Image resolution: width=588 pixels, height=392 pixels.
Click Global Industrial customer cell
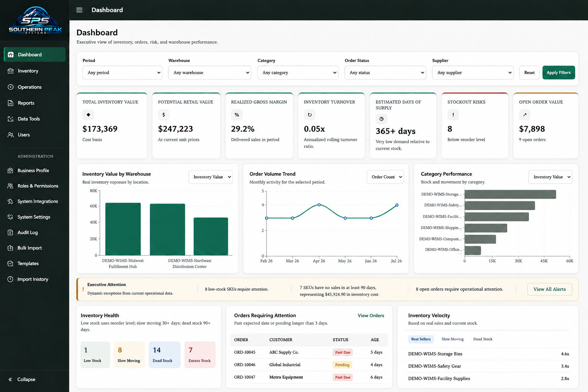point(285,365)
